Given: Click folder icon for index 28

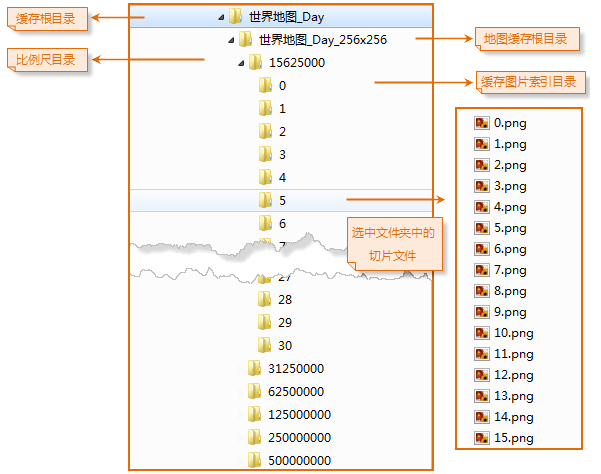Looking at the screenshot, I should (264, 299).
